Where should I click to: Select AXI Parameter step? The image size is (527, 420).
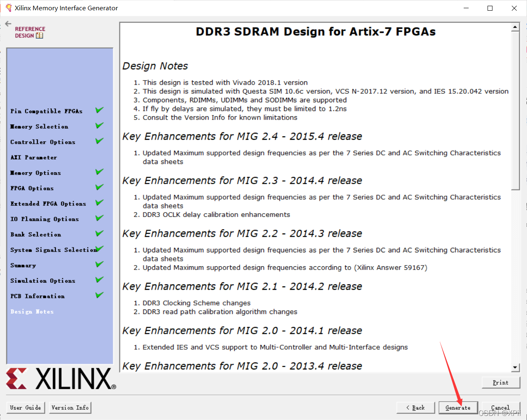[34, 157]
